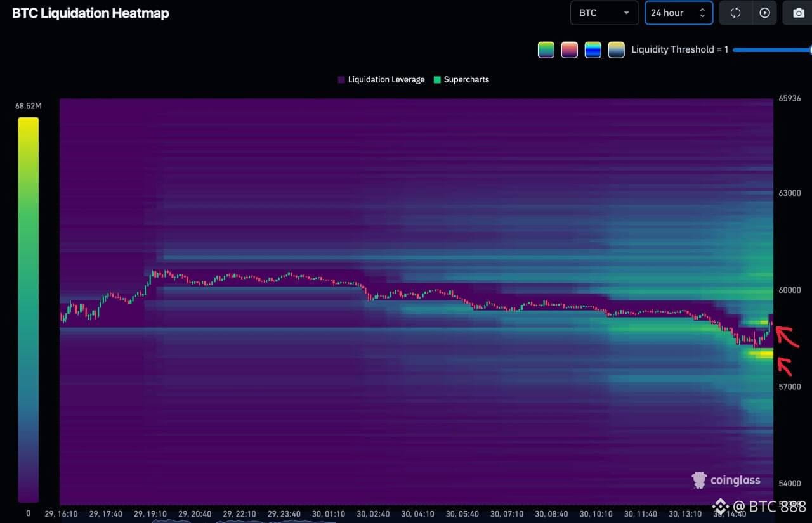Select the pale yellow-navy color theme swatch
The image size is (812, 523).
(616, 49)
